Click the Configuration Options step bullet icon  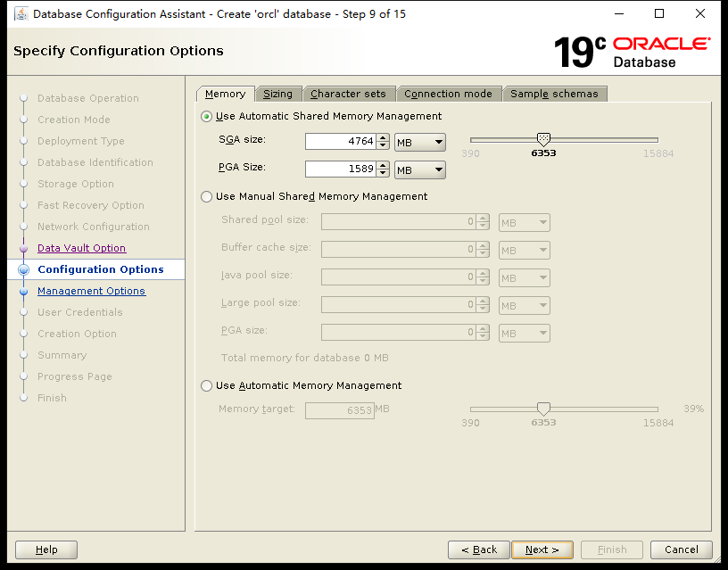[x=24, y=269]
